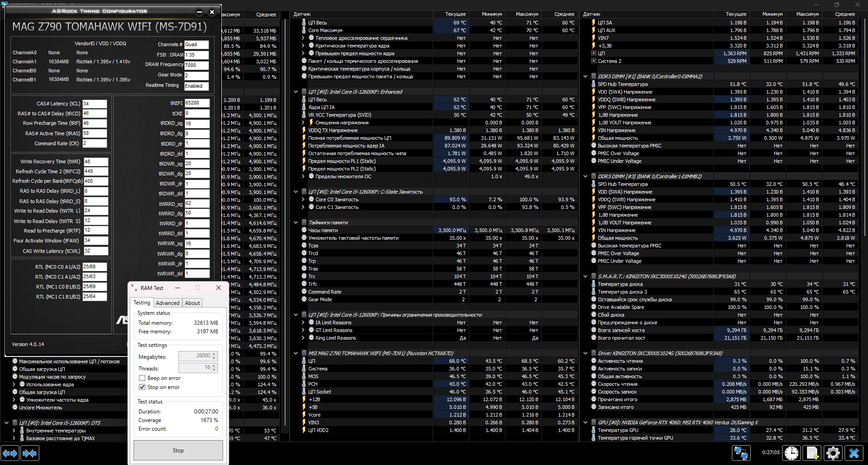This screenshot has height=465, width=868.
Task: Click the thermometer icon beside Температура диска 3
Action: (x=594, y=292)
